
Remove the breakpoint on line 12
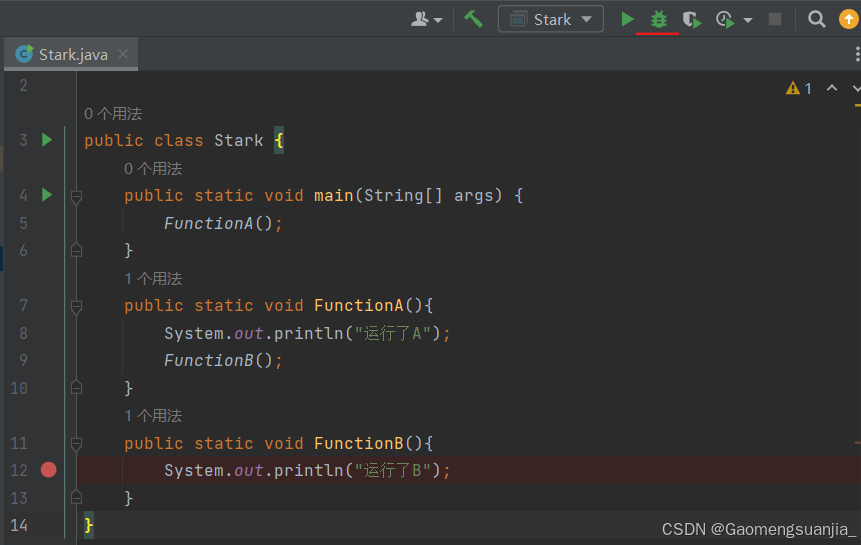click(x=48, y=470)
